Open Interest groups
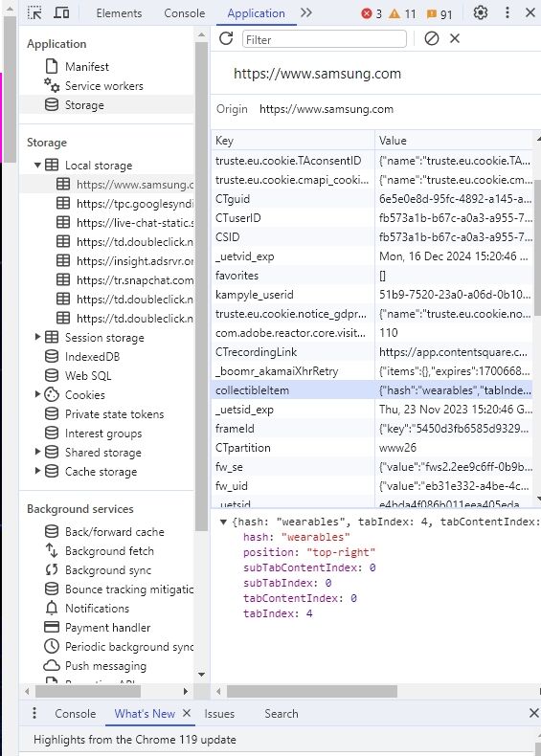The height and width of the screenshot is (756, 541). point(103,434)
